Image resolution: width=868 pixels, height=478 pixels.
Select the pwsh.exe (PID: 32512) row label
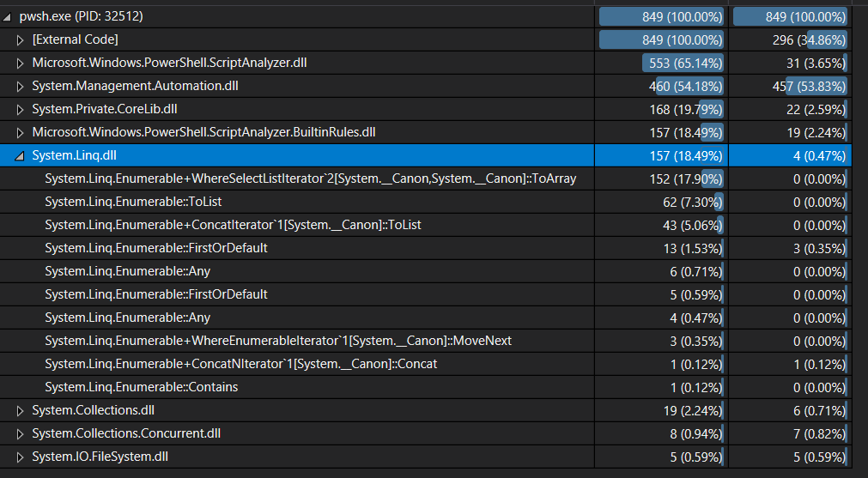point(82,16)
